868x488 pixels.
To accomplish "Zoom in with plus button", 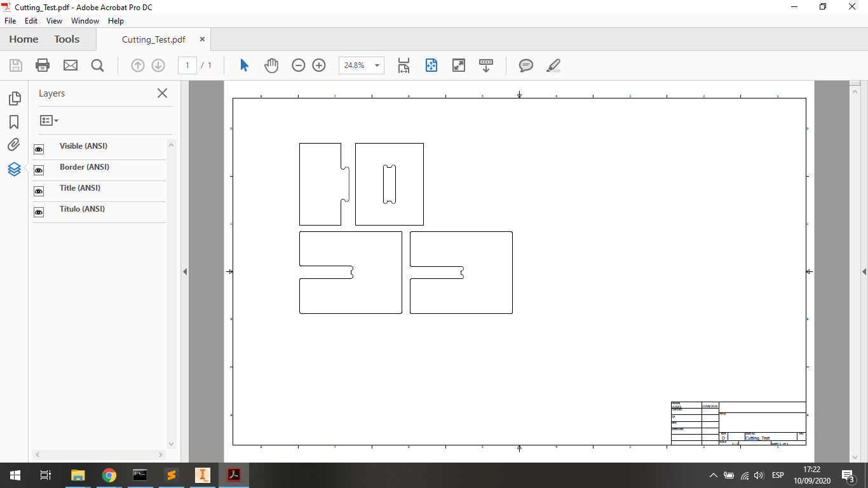I will point(319,65).
